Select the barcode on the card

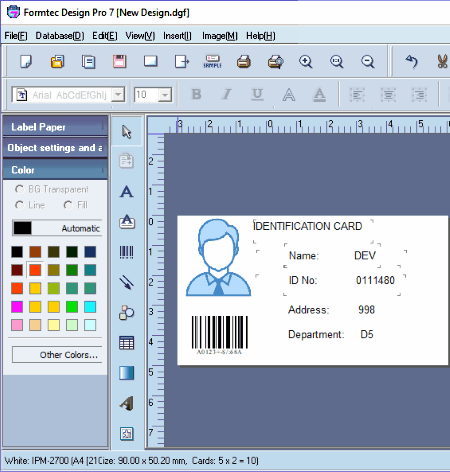pyautogui.click(x=220, y=335)
